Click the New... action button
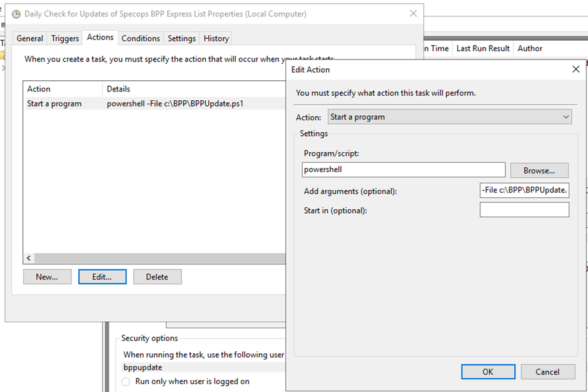The image size is (588, 392). tap(48, 277)
